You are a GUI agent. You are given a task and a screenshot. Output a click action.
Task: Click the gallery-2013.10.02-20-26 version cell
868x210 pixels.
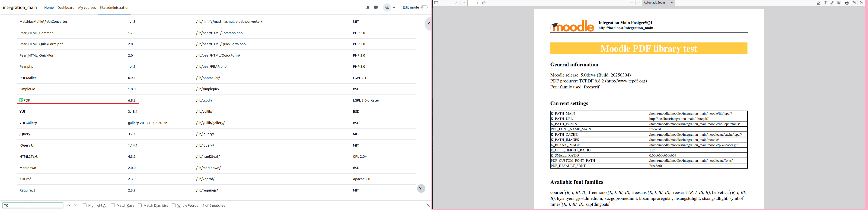tap(148, 123)
